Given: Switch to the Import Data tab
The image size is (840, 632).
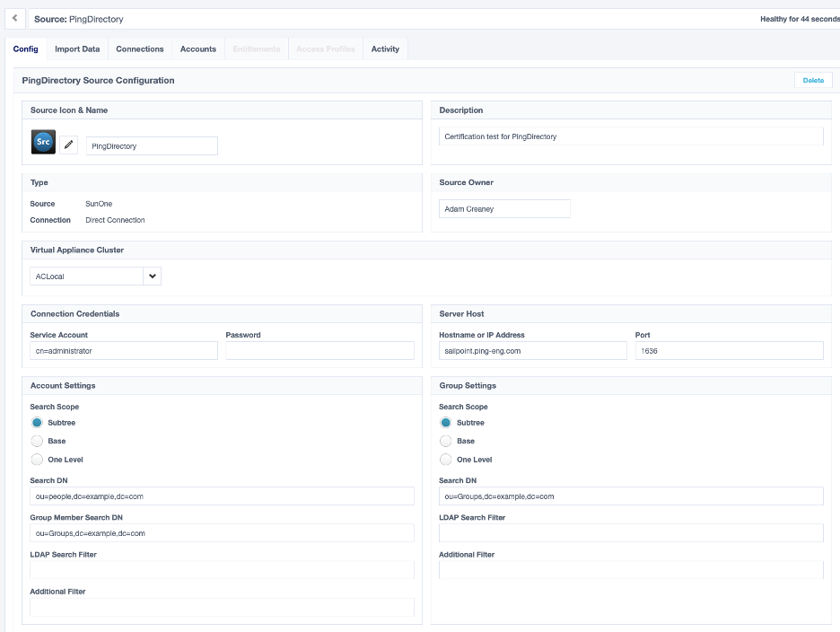Looking at the screenshot, I should pyautogui.click(x=76, y=48).
